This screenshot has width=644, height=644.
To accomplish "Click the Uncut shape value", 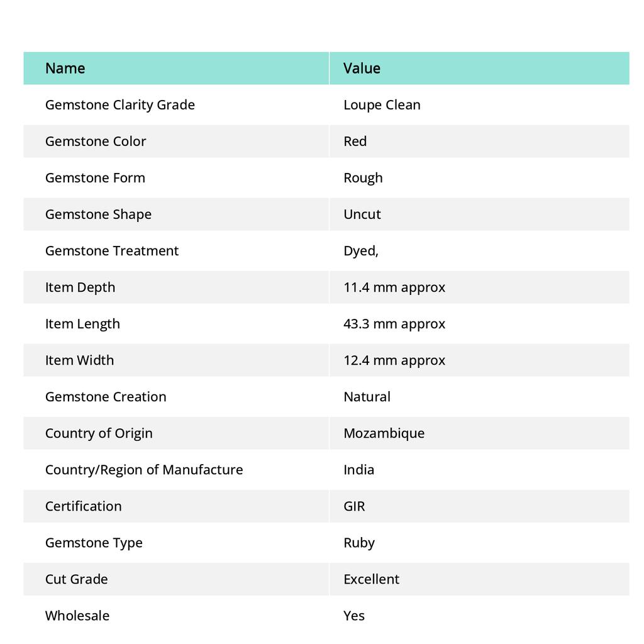I will (x=362, y=214).
